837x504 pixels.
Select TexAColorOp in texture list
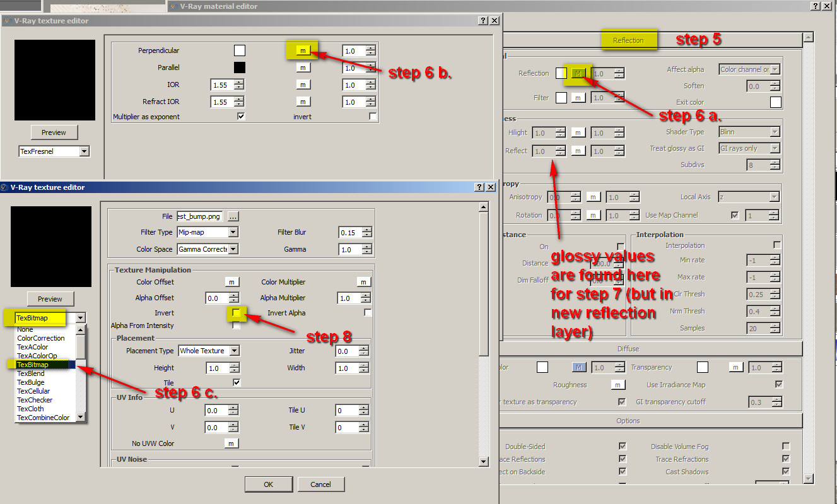(37, 356)
